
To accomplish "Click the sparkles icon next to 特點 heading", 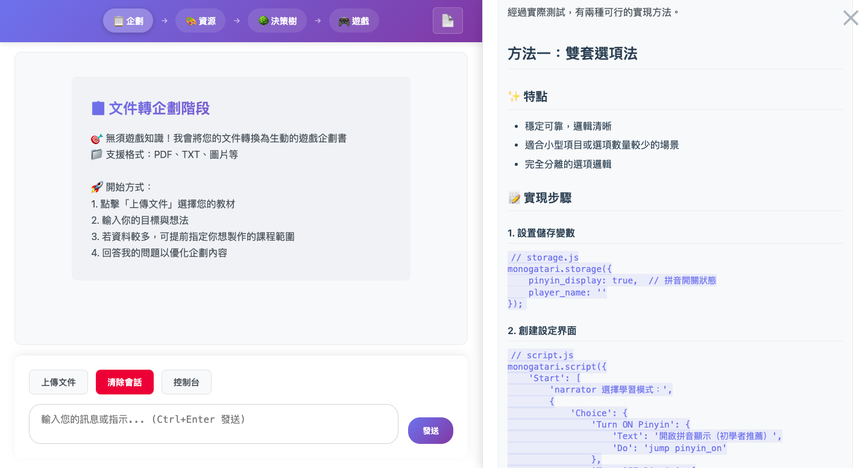I will [514, 95].
